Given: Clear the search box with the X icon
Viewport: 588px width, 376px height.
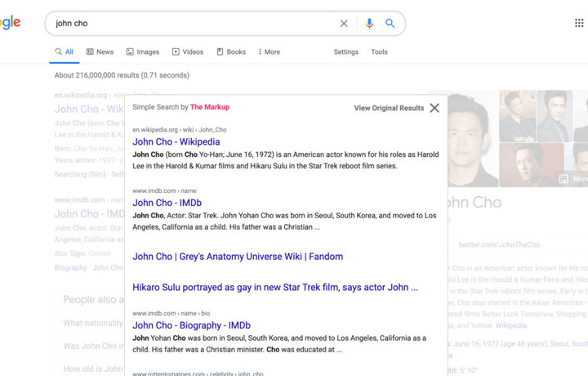Looking at the screenshot, I should click(344, 24).
